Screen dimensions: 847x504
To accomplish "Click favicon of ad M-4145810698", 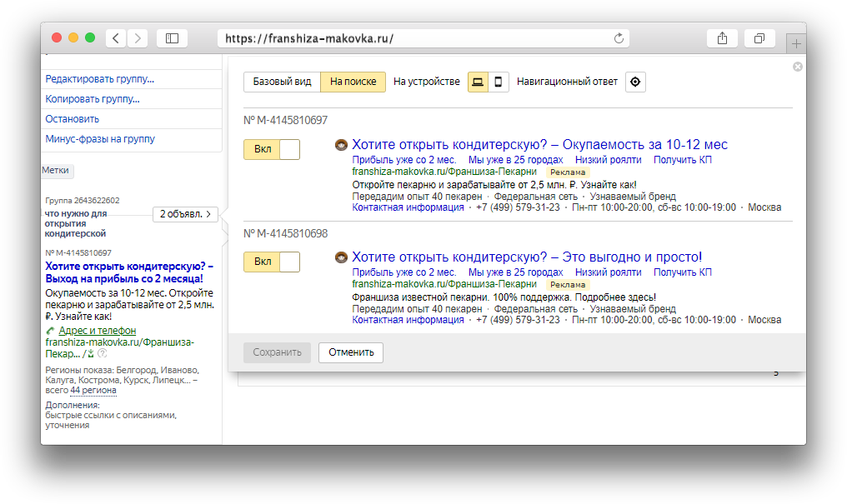I will point(341,257).
